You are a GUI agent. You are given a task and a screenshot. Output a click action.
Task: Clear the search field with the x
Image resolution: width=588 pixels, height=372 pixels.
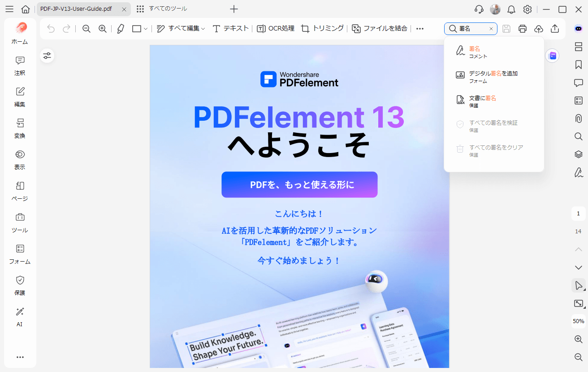tap(491, 29)
